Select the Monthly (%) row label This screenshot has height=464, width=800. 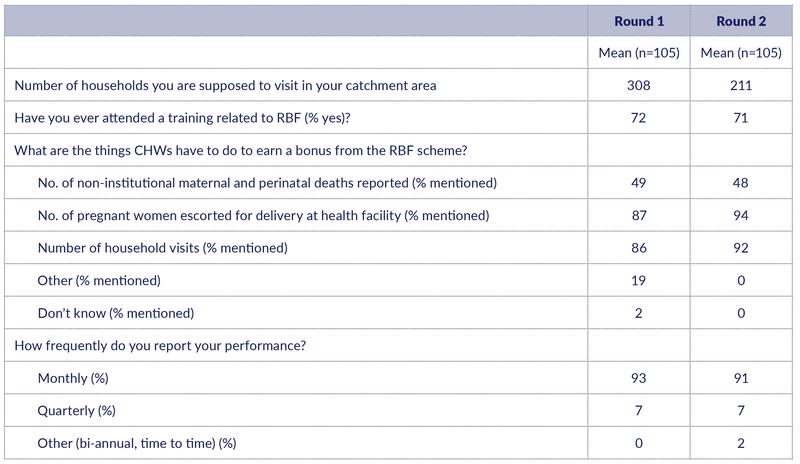tap(73, 378)
